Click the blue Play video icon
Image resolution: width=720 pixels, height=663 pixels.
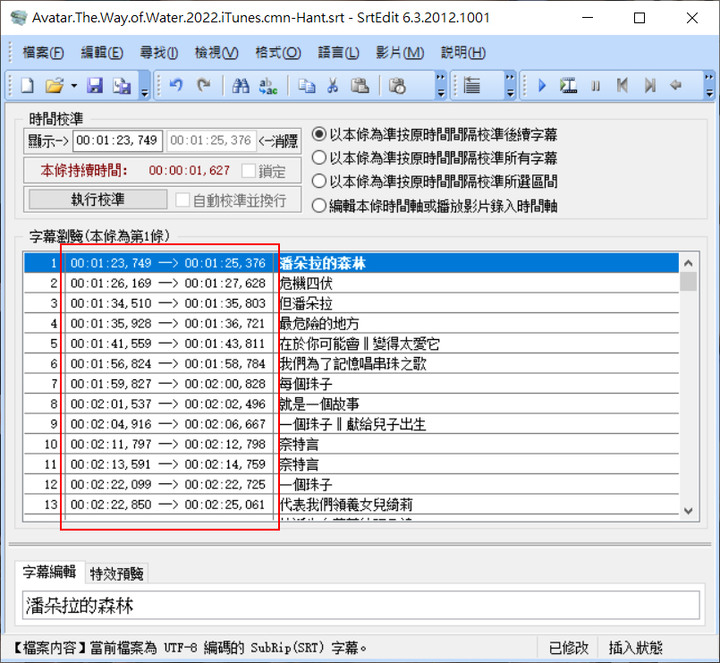542,85
